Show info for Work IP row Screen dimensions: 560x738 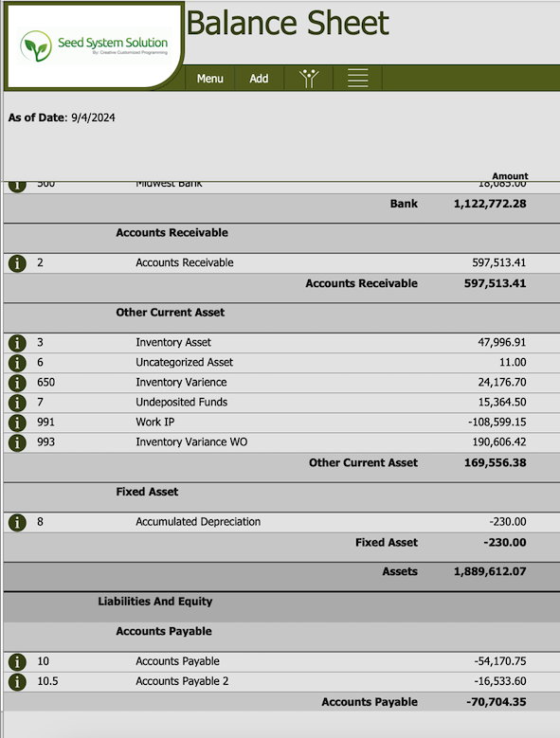click(17, 423)
